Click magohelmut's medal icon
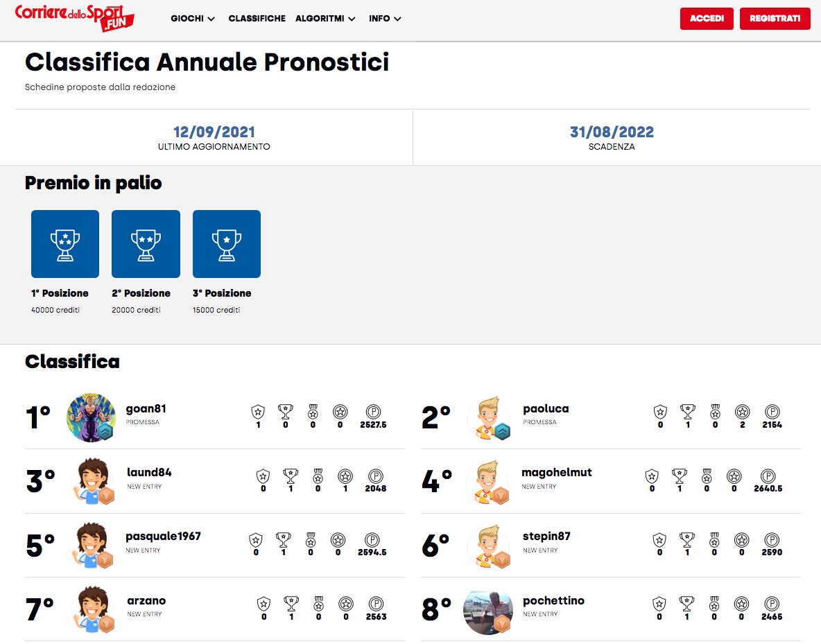 click(x=707, y=476)
